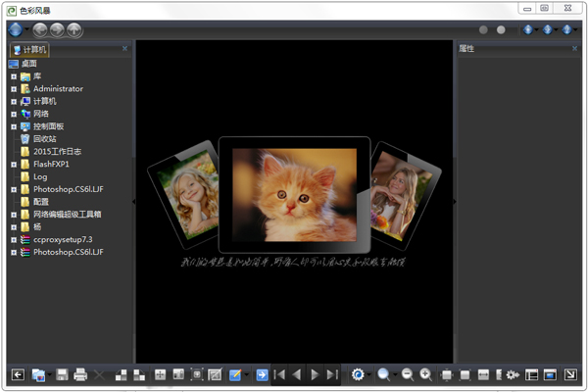Play next image with forward triangle
Viewport: 588px width, 392px height.
tap(315, 374)
